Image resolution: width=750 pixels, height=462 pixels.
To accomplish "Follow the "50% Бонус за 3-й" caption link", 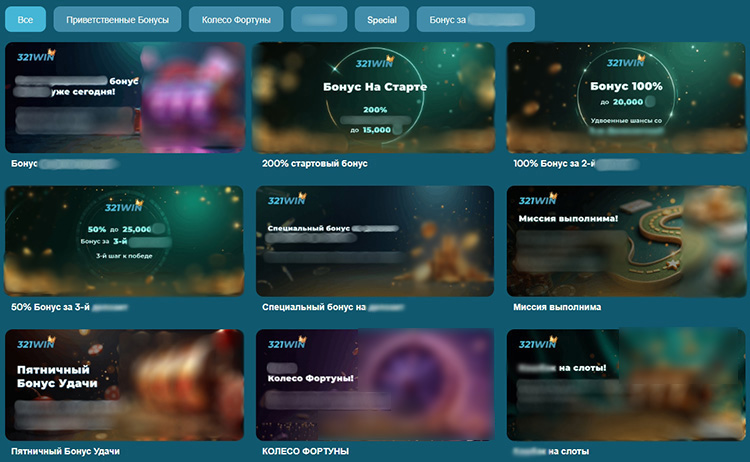I will pyautogui.click(x=50, y=307).
